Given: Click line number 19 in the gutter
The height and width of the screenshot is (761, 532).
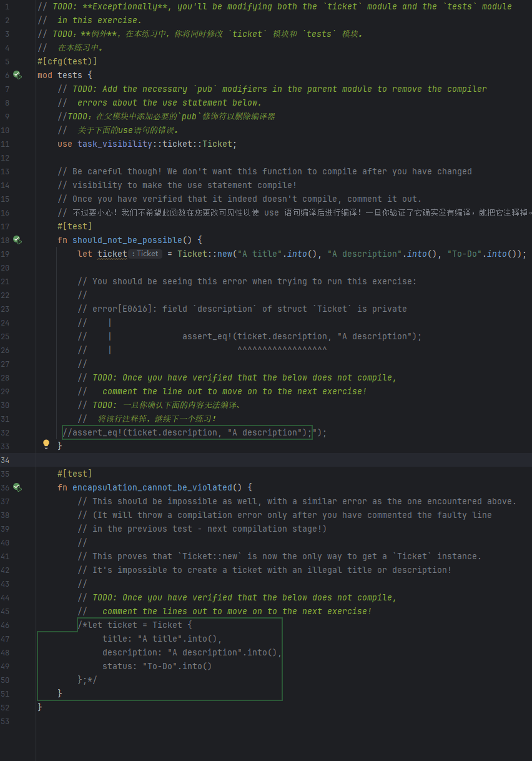Looking at the screenshot, I should [x=6, y=254].
